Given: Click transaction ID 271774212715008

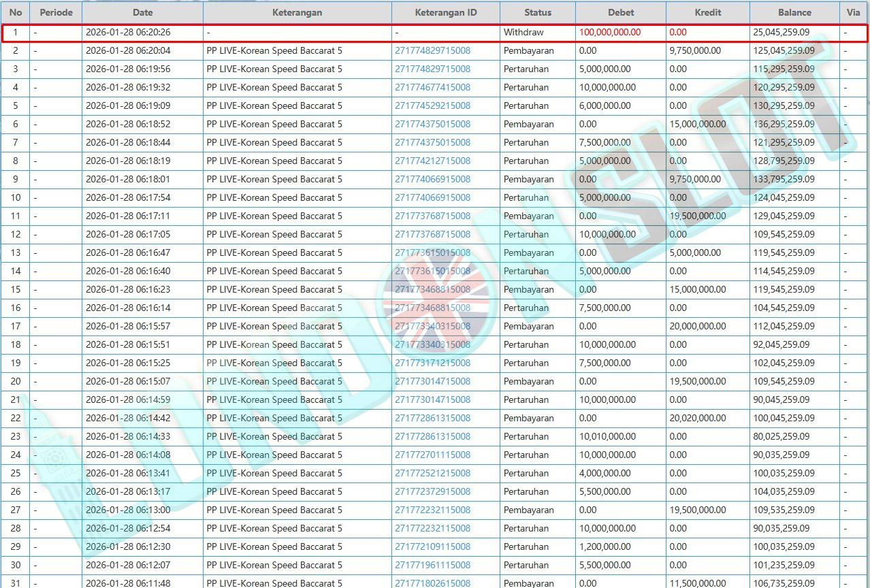Looking at the screenshot, I should click(x=432, y=161).
